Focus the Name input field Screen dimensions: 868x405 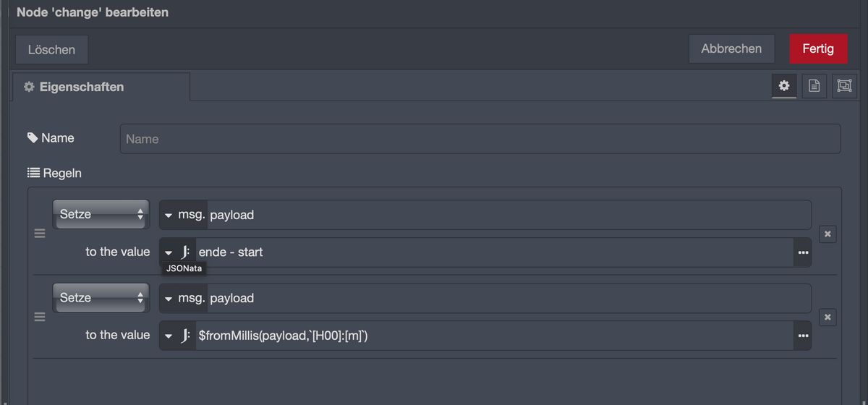tap(480, 139)
